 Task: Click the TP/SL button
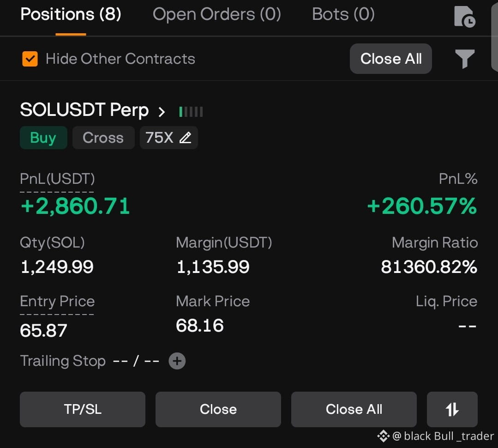click(83, 409)
